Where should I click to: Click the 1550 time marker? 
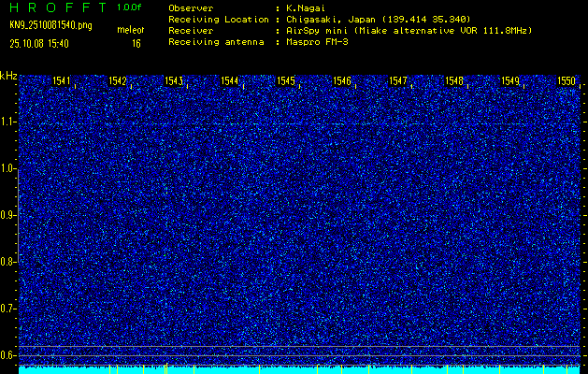[566, 81]
